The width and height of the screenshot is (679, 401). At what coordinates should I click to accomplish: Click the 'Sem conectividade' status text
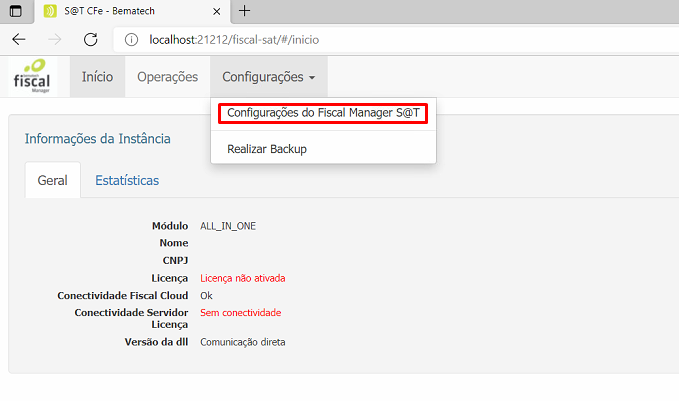click(240, 313)
